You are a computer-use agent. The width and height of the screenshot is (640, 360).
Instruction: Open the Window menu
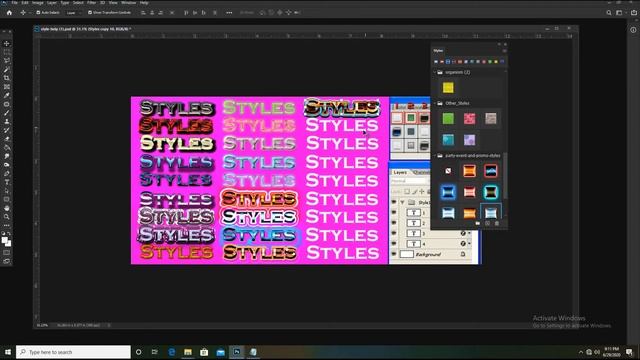point(129,2)
